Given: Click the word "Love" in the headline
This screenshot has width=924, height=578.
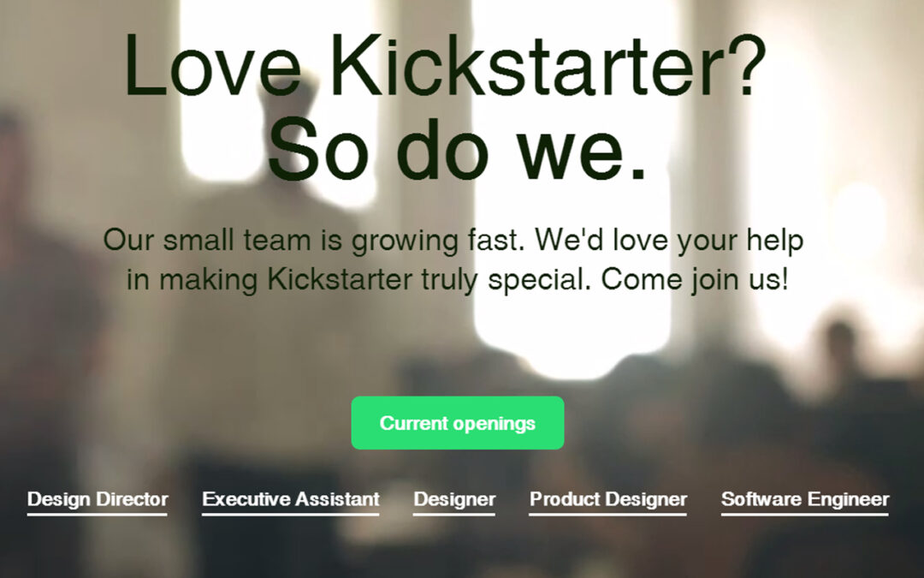Looking at the screenshot, I should (213, 65).
